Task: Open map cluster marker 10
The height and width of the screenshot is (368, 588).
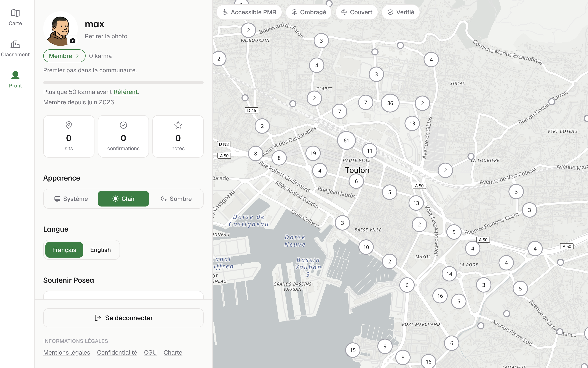Action: pos(366,247)
